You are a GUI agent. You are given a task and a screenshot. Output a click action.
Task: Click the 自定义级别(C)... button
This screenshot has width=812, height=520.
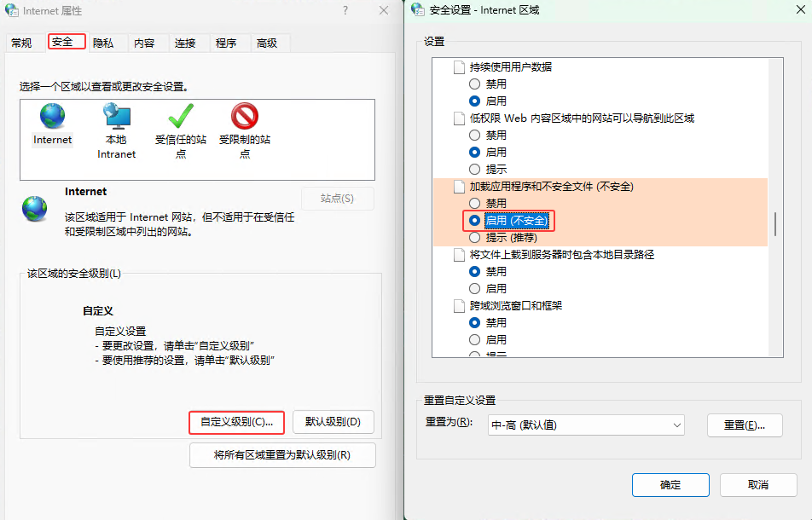tap(236, 422)
